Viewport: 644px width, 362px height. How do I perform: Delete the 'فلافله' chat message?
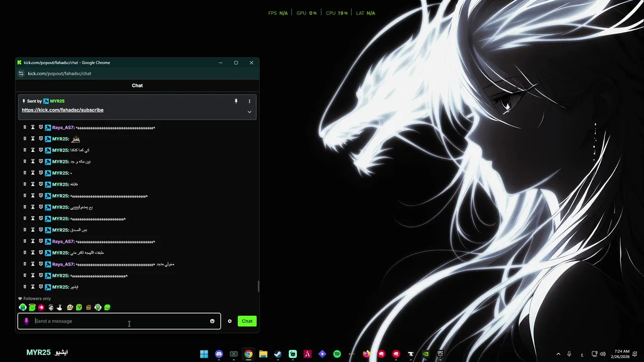tap(25, 184)
